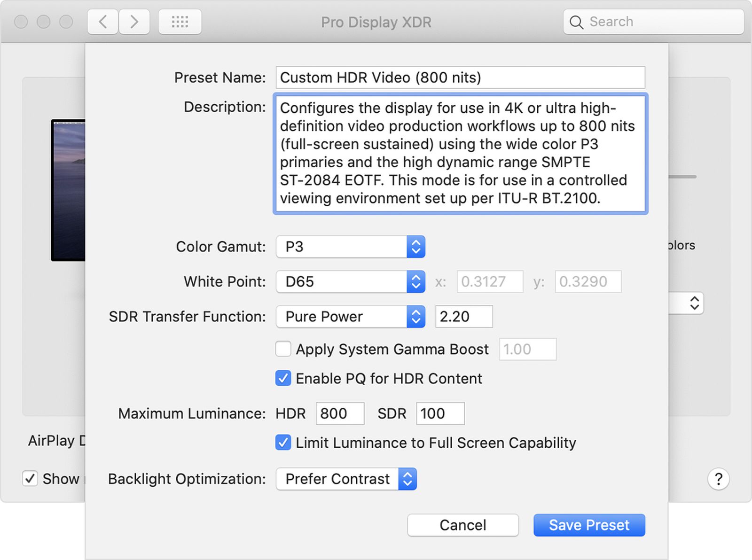Open the partially visible dropdown on the right
This screenshot has height=560, width=752.
(695, 303)
